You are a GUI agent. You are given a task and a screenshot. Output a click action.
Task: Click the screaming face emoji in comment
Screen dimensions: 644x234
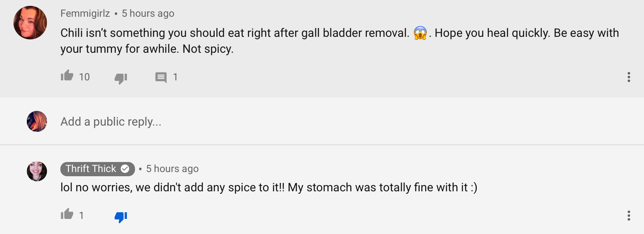click(x=420, y=33)
